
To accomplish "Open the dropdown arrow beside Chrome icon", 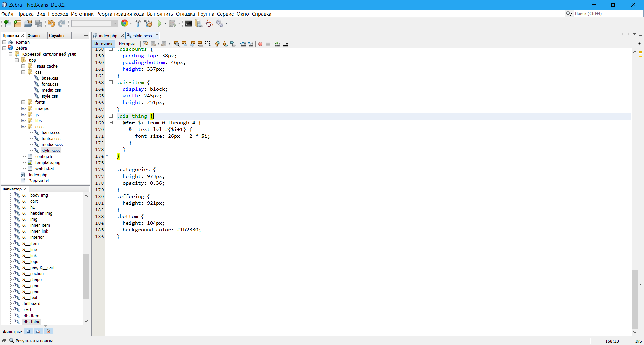I will (x=131, y=23).
